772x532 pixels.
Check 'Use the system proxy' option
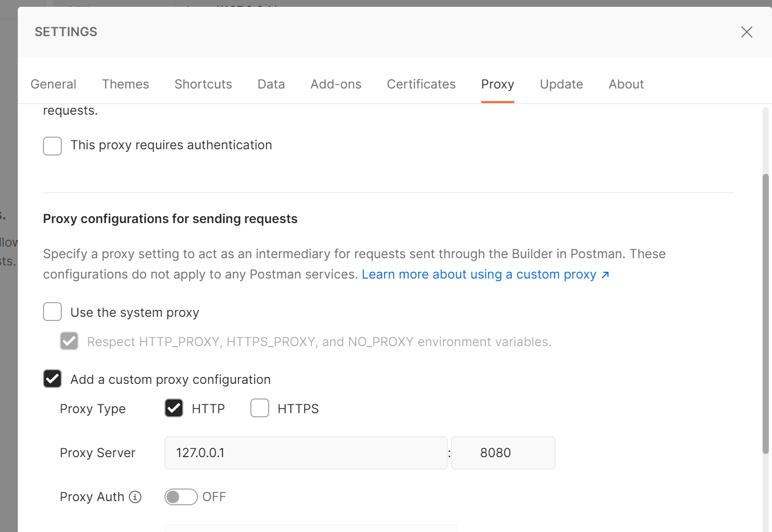click(52, 312)
